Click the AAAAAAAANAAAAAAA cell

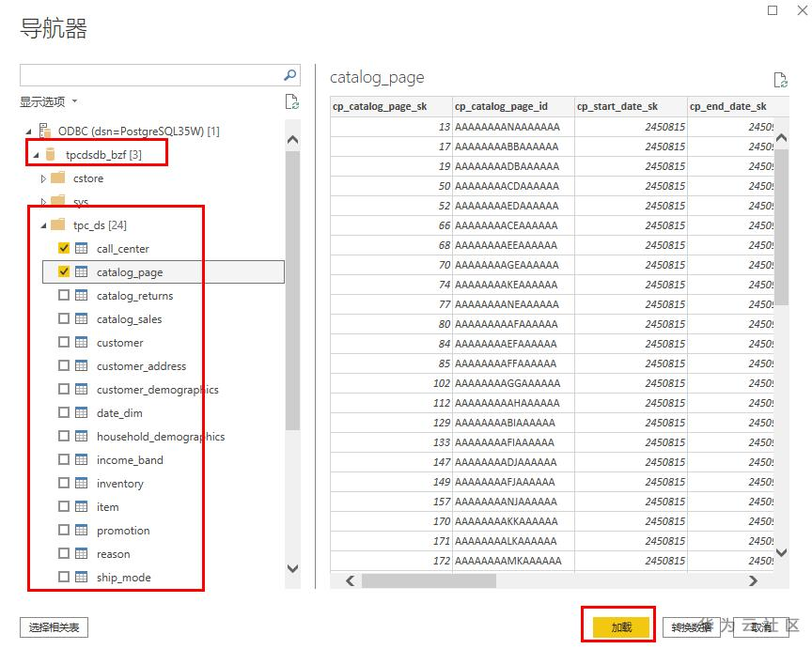(x=513, y=127)
